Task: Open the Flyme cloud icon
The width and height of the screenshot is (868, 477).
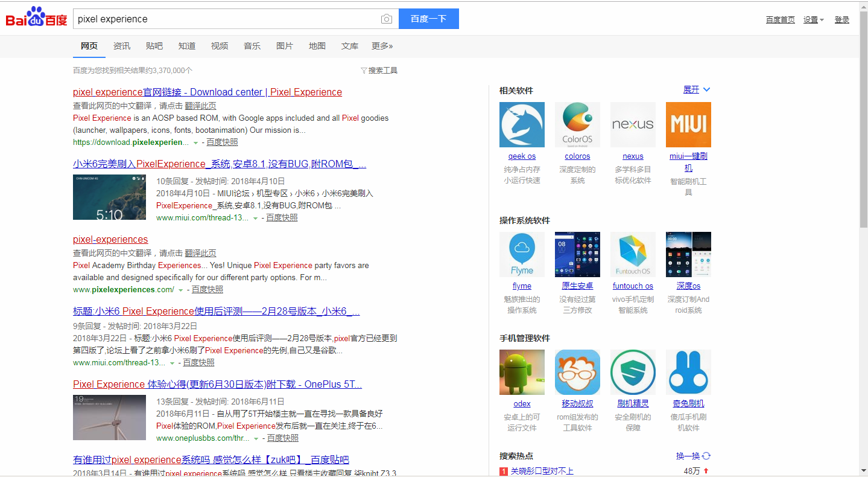Action: coord(522,254)
